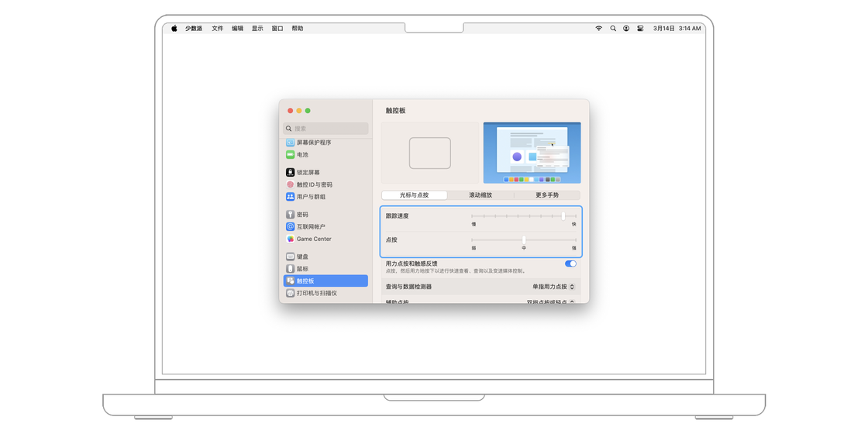Open the 编辑 menu
Image resolution: width=868 pixels, height=434 pixels.
point(237,28)
